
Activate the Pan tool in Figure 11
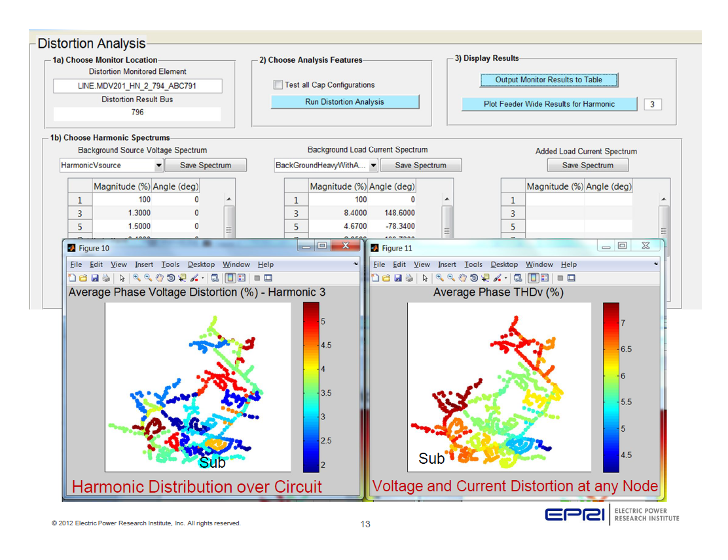click(x=463, y=277)
